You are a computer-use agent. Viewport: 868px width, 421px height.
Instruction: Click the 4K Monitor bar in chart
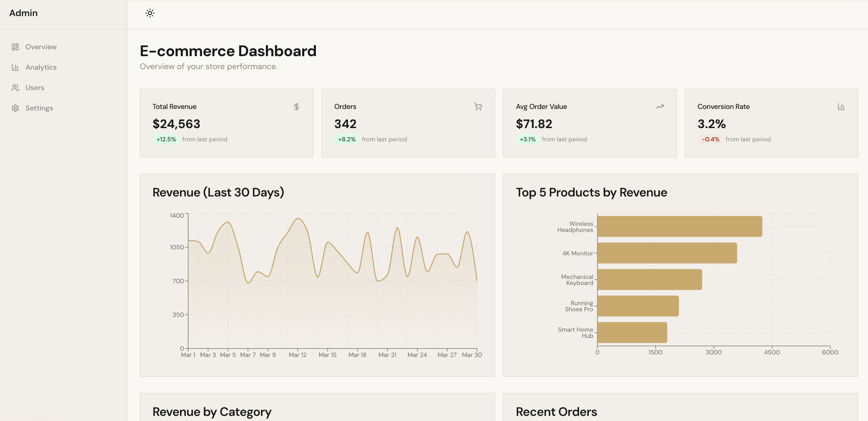coord(667,253)
